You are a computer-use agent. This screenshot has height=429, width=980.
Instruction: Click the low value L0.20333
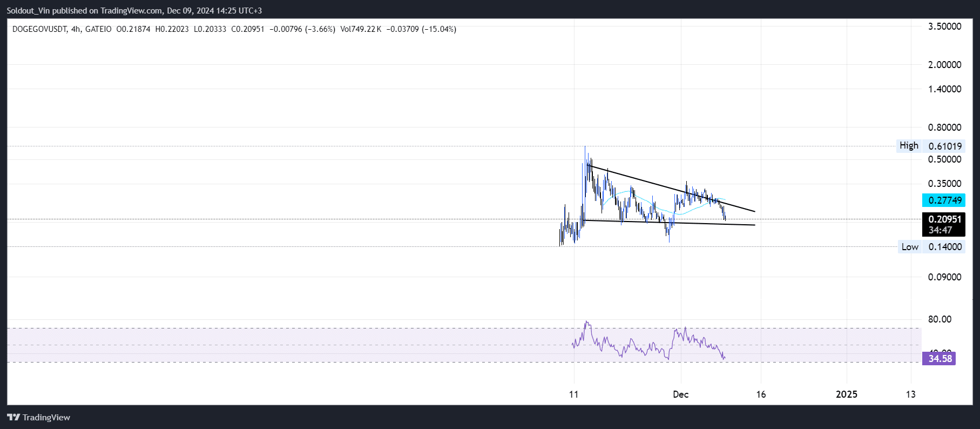click(x=210, y=29)
